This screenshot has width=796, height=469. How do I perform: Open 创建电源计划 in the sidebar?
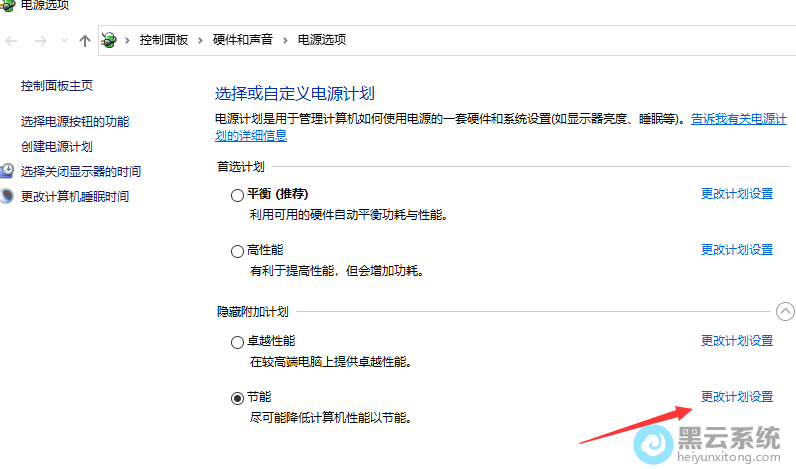(x=56, y=147)
